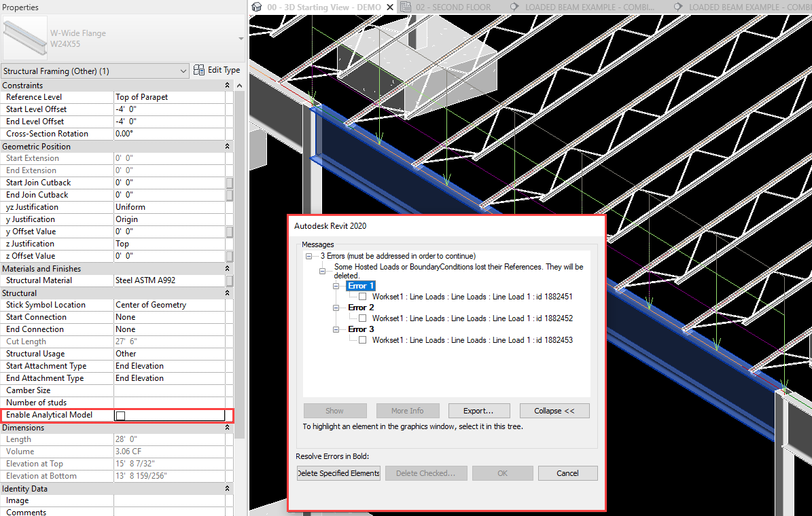Click the Show button in the dialog
812x516 pixels.
(x=335, y=410)
